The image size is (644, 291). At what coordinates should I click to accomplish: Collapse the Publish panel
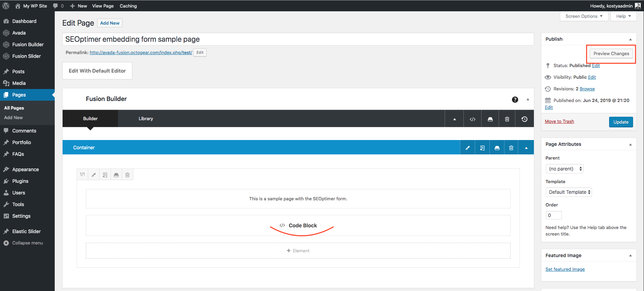630,39
